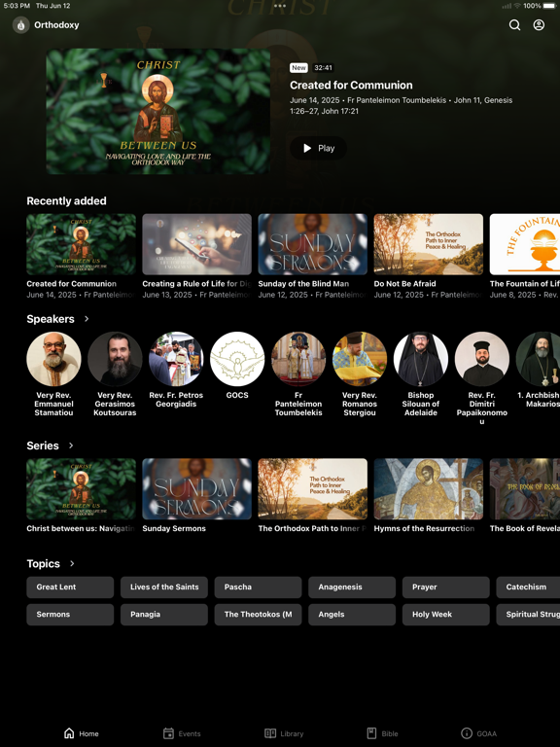Viewport: 560px width, 747px height.
Task: Open the Series section heading
Action: [x=43, y=445]
